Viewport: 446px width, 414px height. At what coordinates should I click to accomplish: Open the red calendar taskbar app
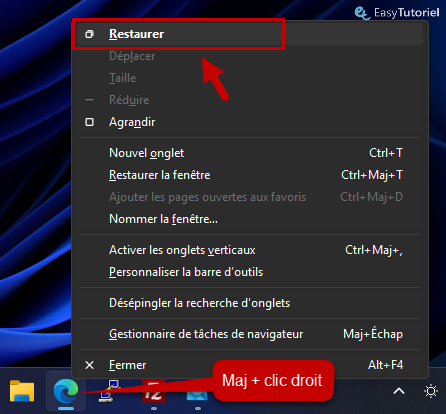pyautogui.click(x=154, y=391)
